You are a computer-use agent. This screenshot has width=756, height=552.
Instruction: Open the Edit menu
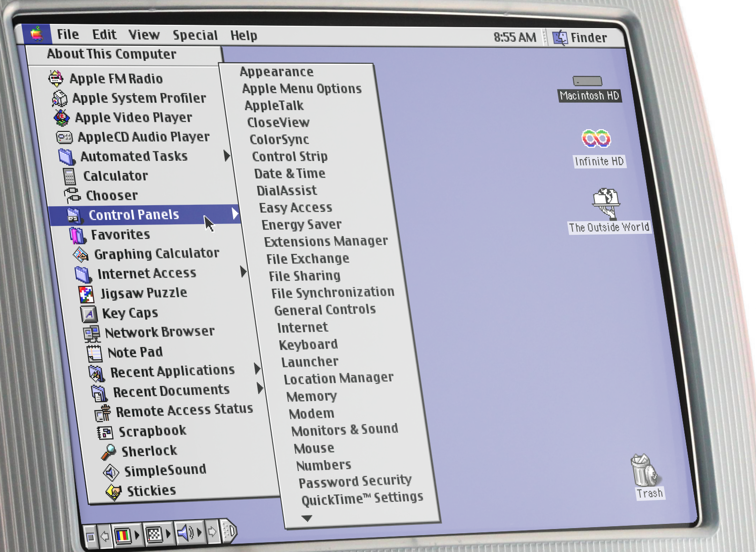(x=104, y=35)
